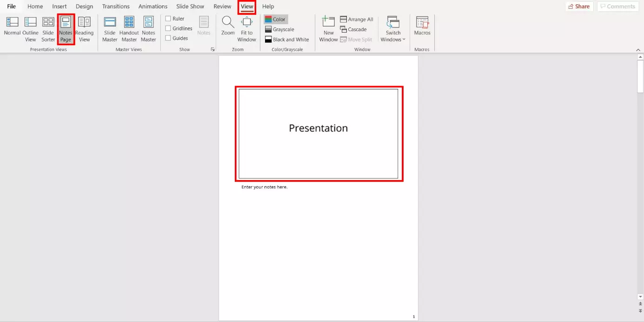Viewport: 644px width, 322px height.
Task: Click the Share button
Action: (579, 7)
